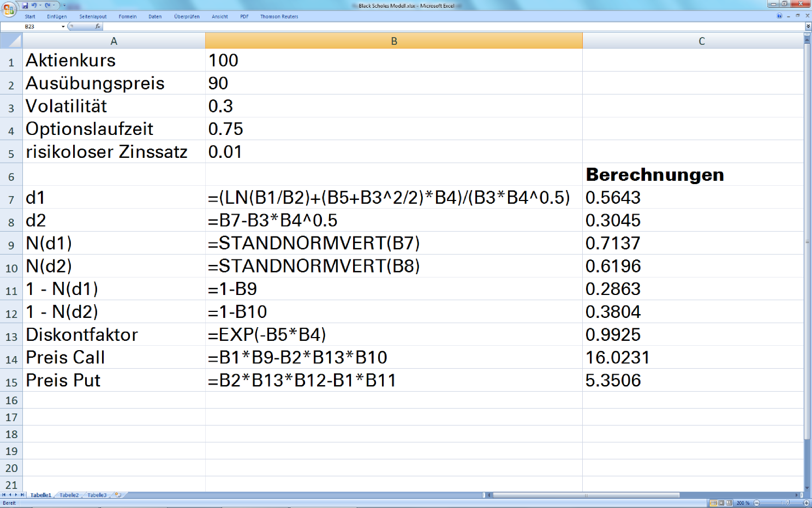Select the Preis Put result 5.3506
The width and height of the screenshot is (812, 508).
point(693,380)
